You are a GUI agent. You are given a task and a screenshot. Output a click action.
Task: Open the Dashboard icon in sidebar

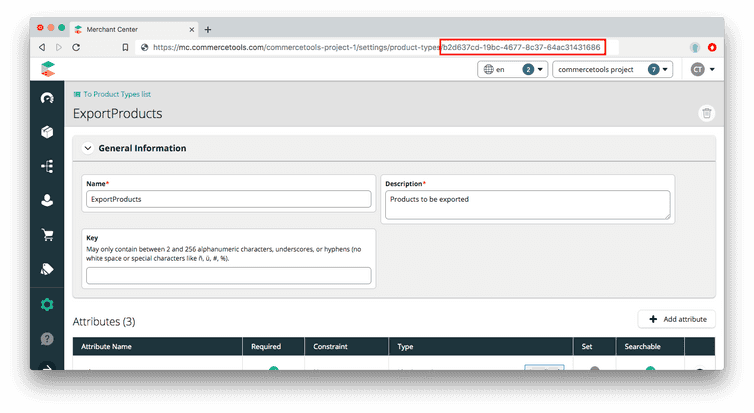coord(47,98)
